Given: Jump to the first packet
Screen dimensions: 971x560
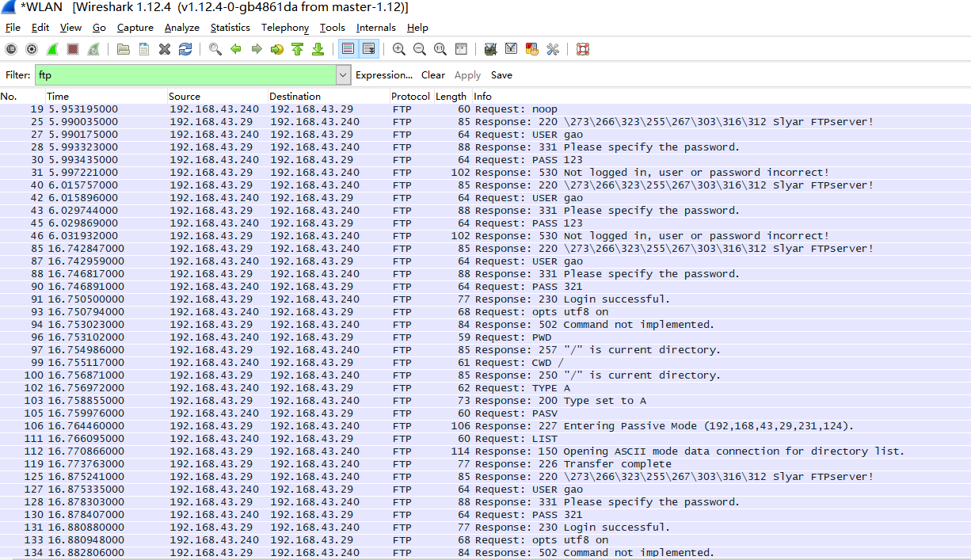Looking at the screenshot, I should pyautogui.click(x=298, y=49).
